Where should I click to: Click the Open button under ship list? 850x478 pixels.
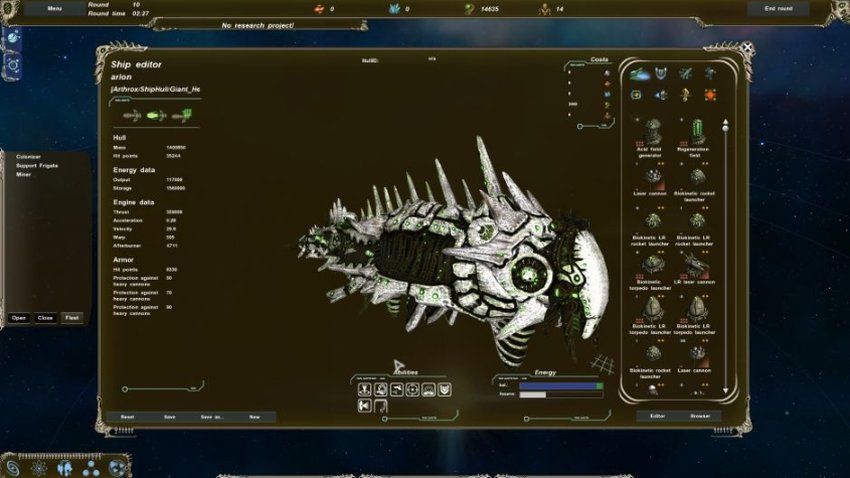coord(18,318)
